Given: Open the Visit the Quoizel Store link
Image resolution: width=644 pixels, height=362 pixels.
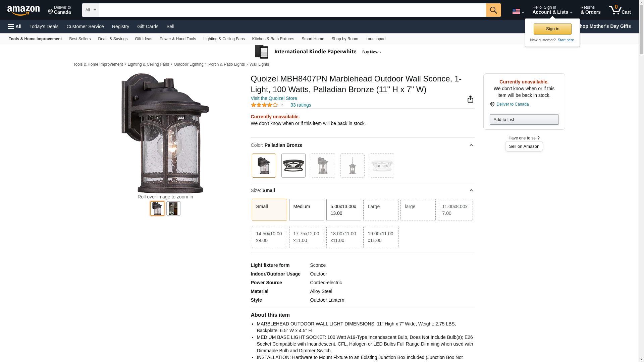Looking at the screenshot, I should pos(274,98).
